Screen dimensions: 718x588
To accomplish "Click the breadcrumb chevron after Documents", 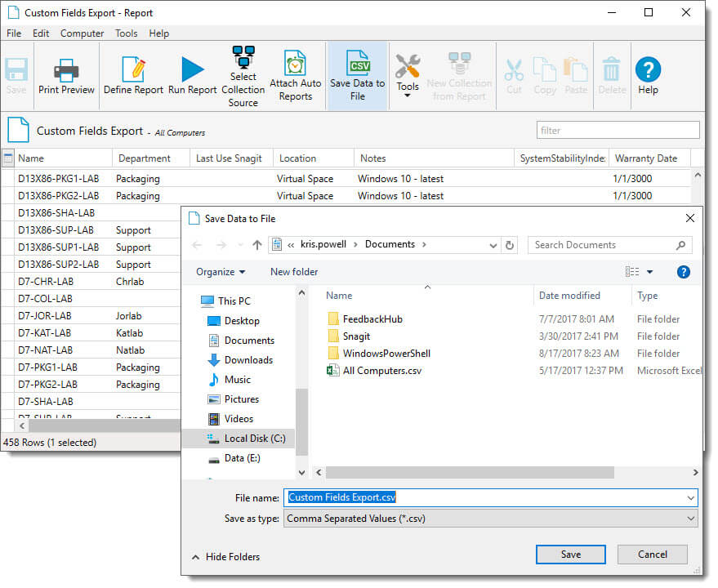I will pos(425,244).
